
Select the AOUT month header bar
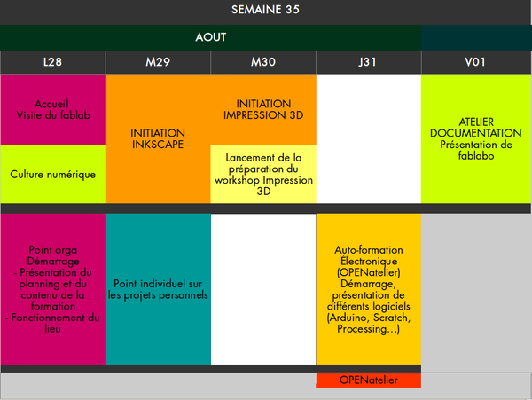[x=211, y=37]
